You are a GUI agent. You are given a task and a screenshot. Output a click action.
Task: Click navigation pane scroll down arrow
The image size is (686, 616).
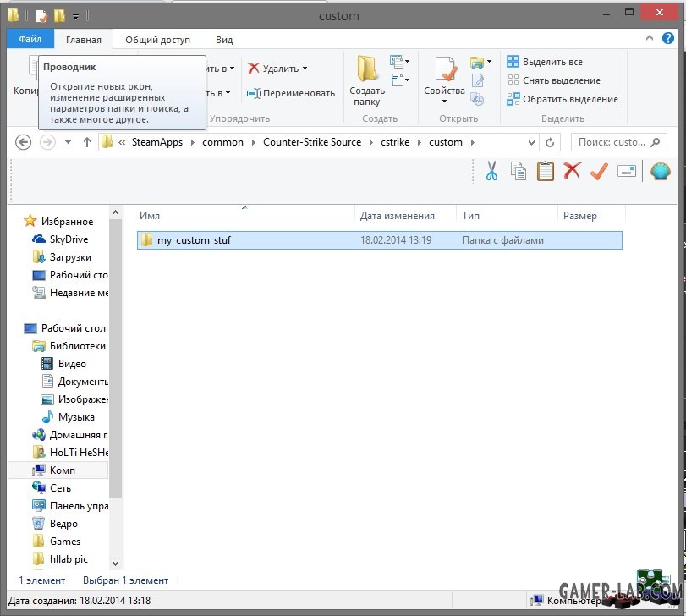coord(115,563)
